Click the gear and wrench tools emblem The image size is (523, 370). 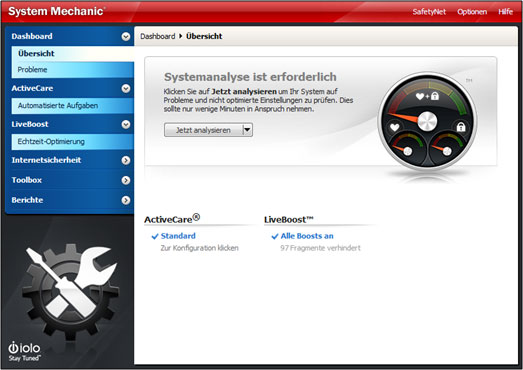click(70, 291)
